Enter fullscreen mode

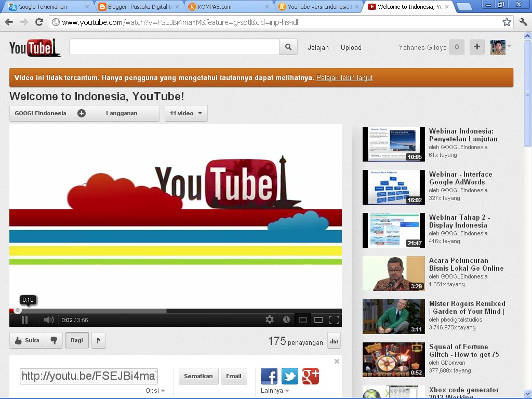334,320
